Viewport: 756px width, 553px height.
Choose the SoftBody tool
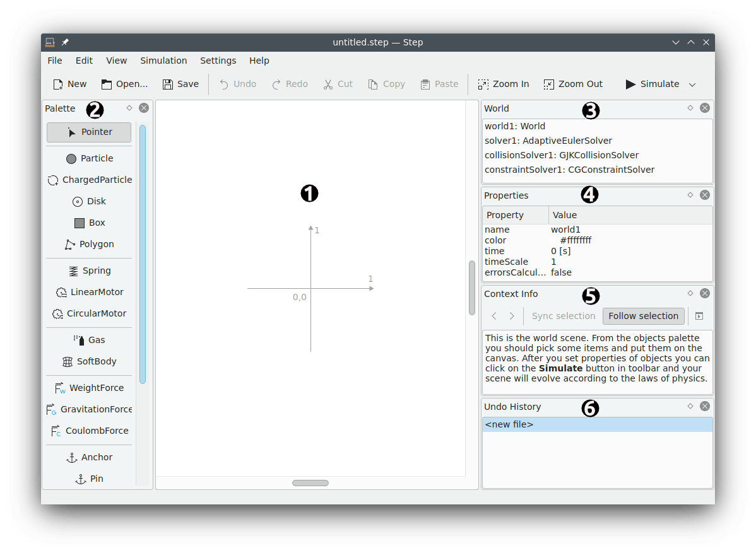coord(89,361)
